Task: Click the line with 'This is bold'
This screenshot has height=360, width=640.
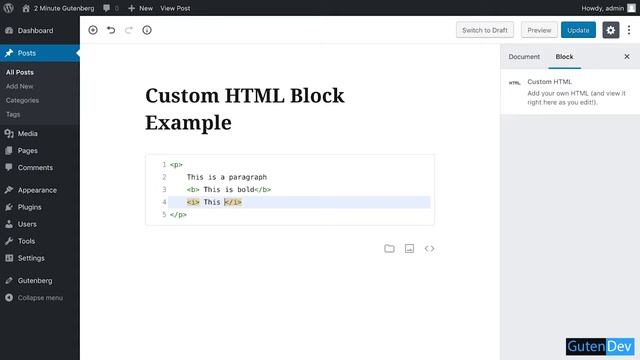Action: 229,189
